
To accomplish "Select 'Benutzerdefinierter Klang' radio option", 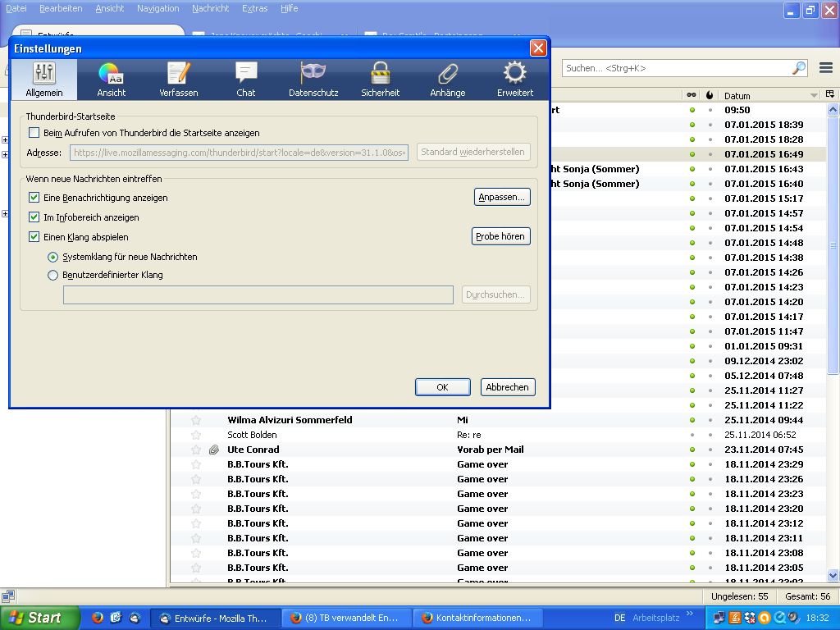I will 53,276.
